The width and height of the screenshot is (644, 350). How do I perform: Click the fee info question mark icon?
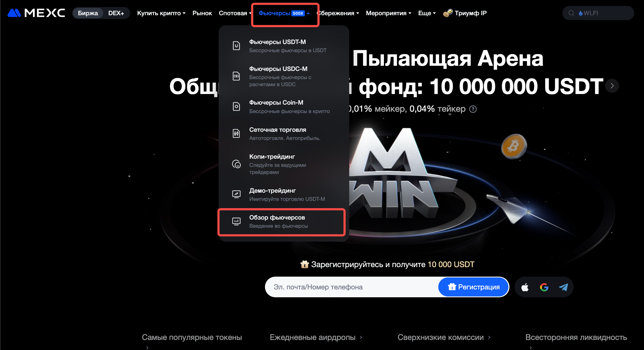click(473, 109)
